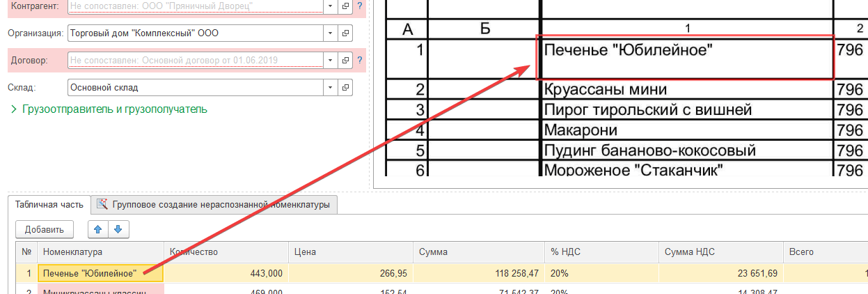Select quantity cell 443,000
This screenshot has width=868, height=294.
(x=226, y=273)
